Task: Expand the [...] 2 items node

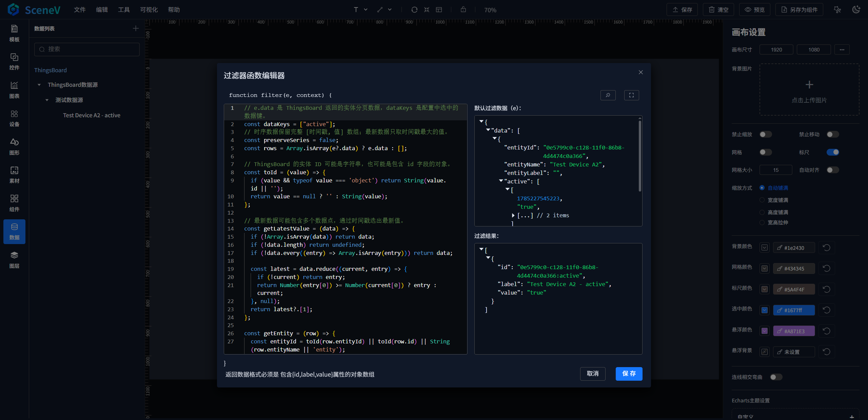Action: coord(513,215)
